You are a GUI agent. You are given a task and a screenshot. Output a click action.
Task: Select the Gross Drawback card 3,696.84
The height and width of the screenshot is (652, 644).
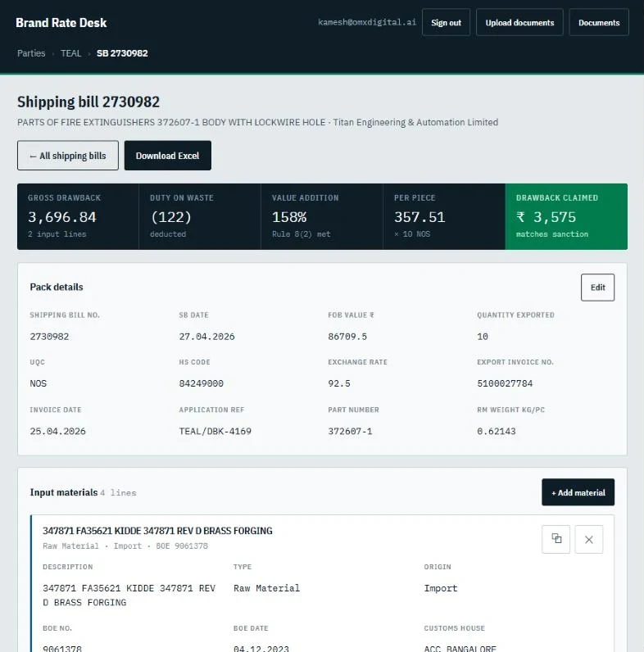coord(78,216)
